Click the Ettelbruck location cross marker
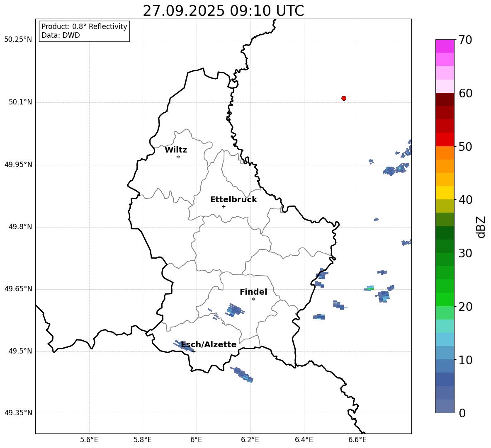 tap(224, 206)
